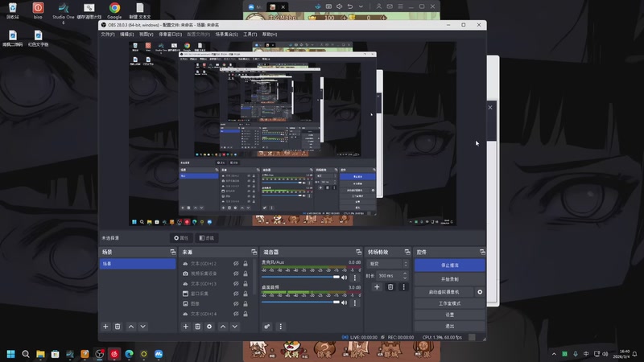Toggle visibility of 图像 source
This screenshot has width=644, height=362.
click(236, 304)
